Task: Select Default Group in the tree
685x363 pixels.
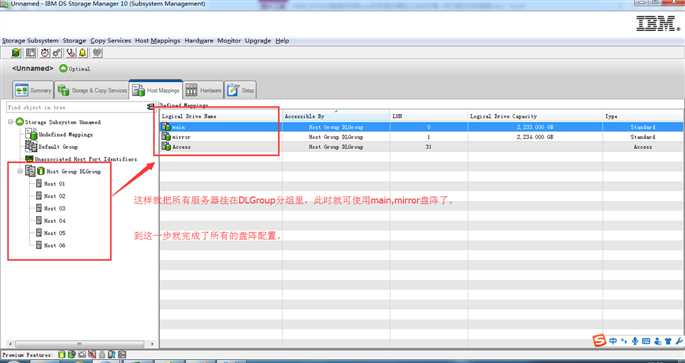Action: [x=58, y=147]
